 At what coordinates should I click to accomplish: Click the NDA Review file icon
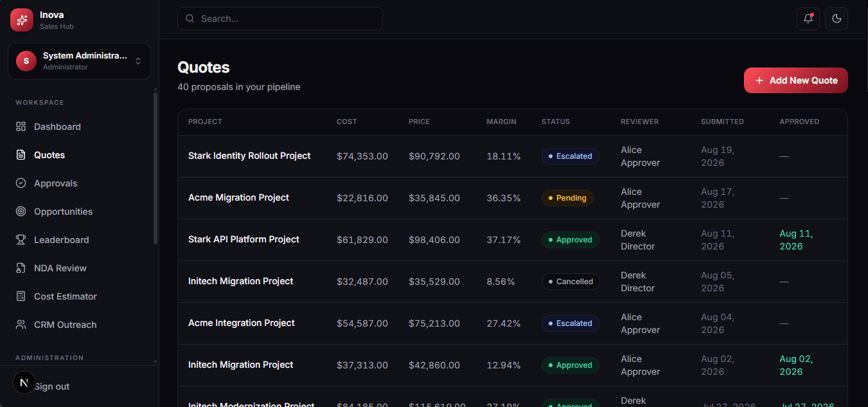click(21, 268)
